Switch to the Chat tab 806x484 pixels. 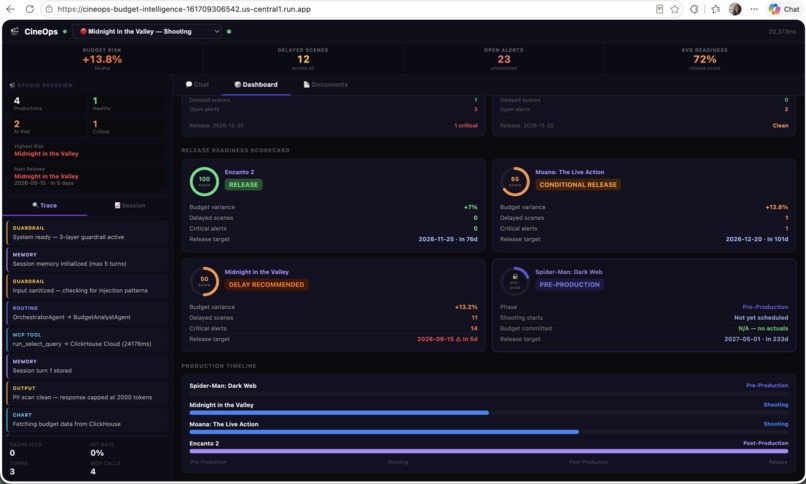tap(197, 85)
